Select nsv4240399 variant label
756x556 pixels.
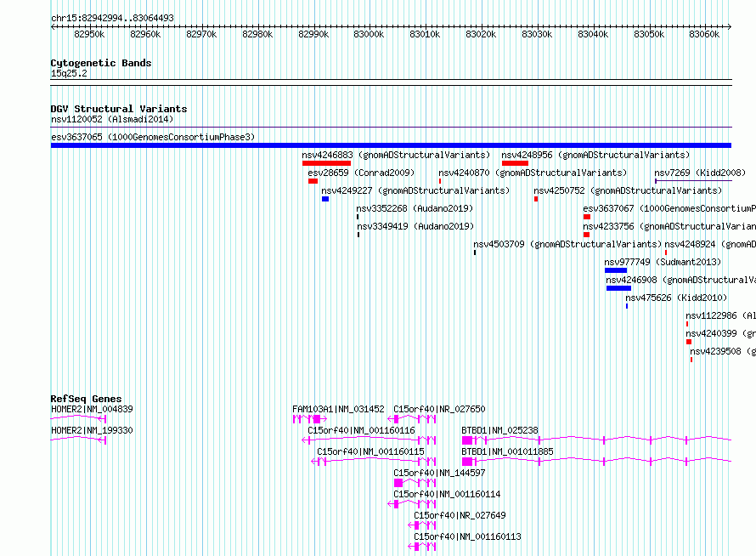click(x=721, y=333)
